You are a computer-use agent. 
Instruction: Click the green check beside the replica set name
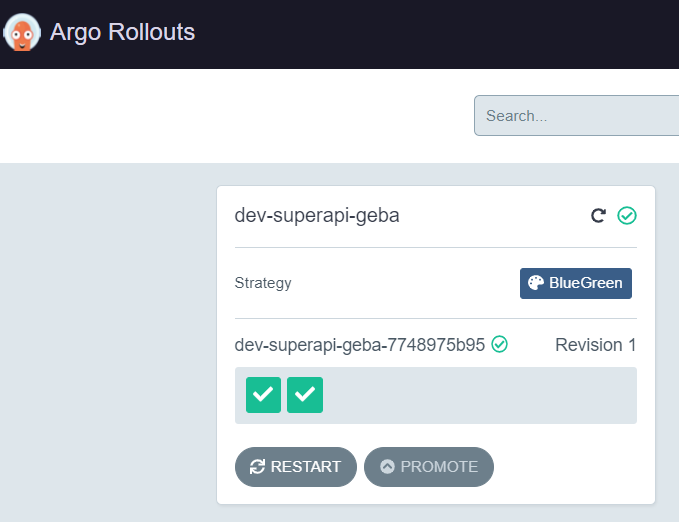[500, 345]
